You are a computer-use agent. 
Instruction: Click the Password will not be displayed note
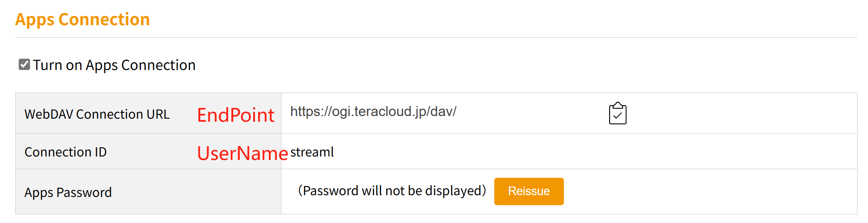point(392,191)
